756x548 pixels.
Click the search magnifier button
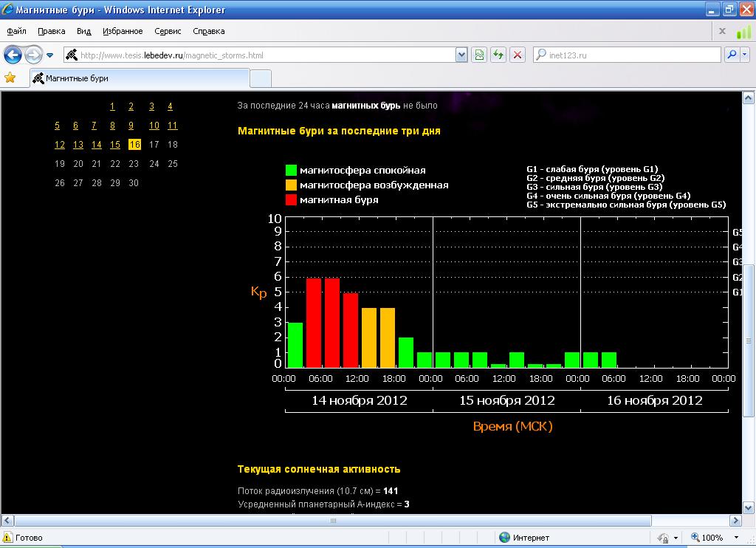coord(732,55)
